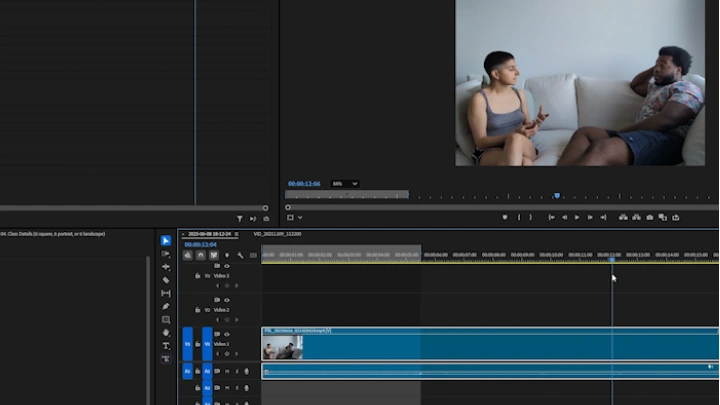720x405 pixels.
Task: Enable voice-over record on A1 track
Action: click(247, 371)
